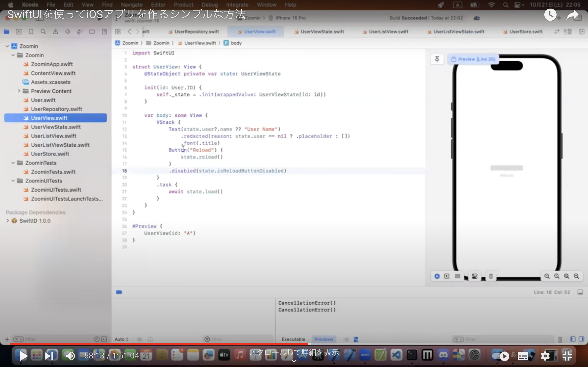Open the Bookmark navigator icon
The width and height of the screenshot is (588, 367).
pos(31,32)
